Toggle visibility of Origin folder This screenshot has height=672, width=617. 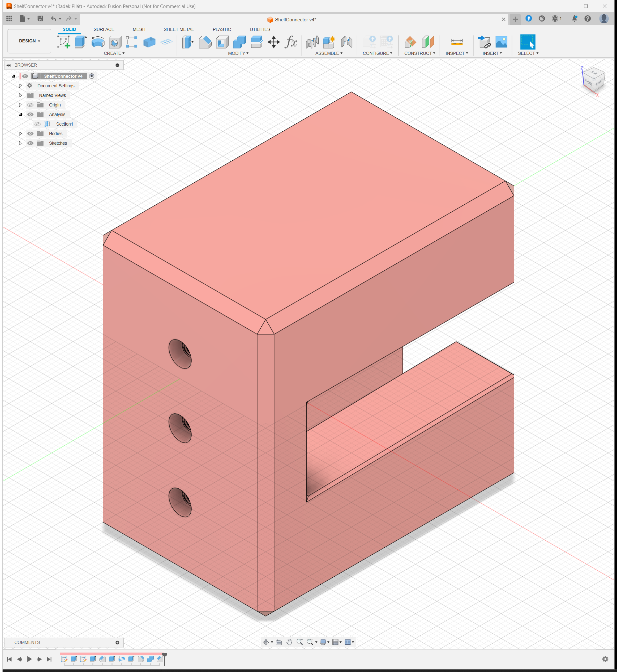point(30,105)
